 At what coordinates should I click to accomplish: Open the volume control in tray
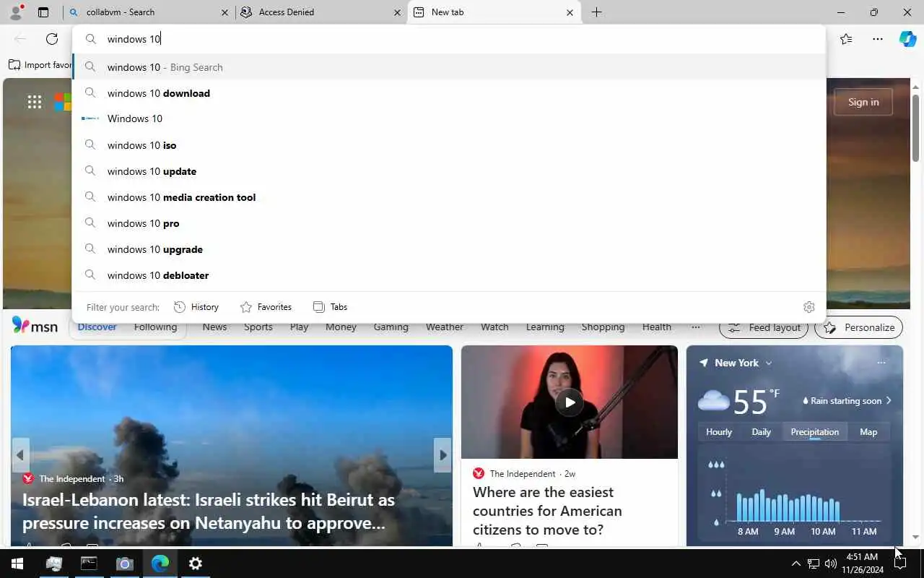[831, 564]
